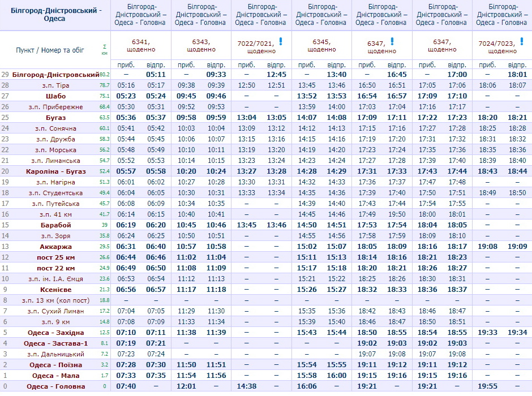
Task: Select station з.п. Сонячна
Action: [55, 128]
